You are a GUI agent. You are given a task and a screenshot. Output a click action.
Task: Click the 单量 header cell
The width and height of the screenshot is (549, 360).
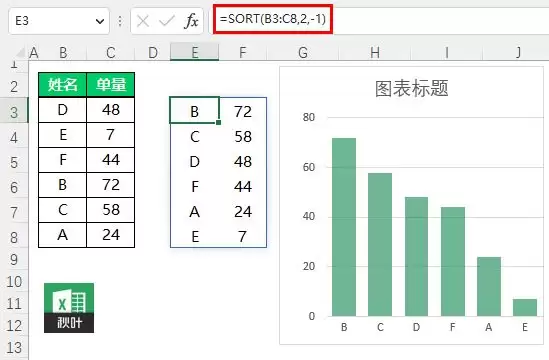111,85
